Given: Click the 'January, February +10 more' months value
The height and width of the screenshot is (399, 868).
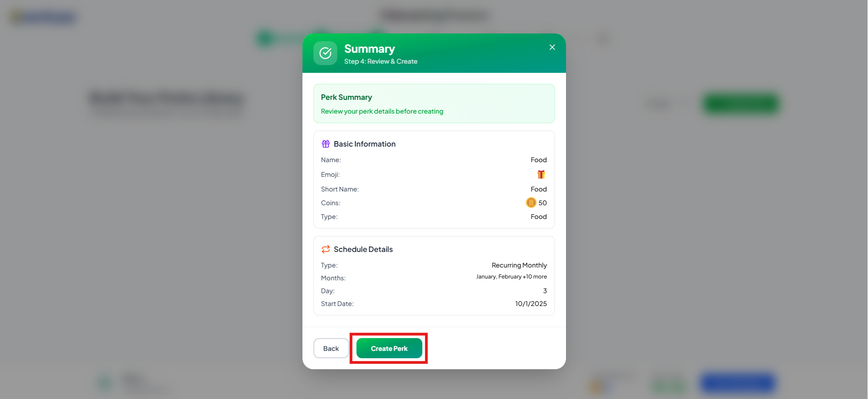Looking at the screenshot, I should point(512,277).
